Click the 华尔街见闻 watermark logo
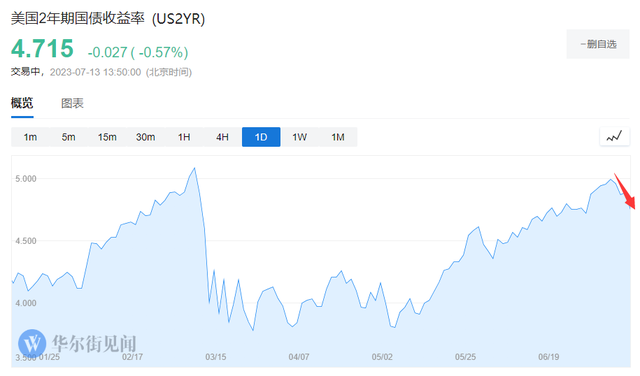Viewport: 640px width, 376px height. 78,343
